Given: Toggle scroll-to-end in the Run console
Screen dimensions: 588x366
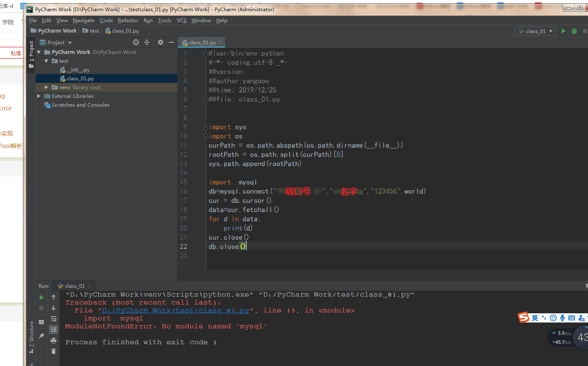Looking at the screenshot, I should pos(54,330).
